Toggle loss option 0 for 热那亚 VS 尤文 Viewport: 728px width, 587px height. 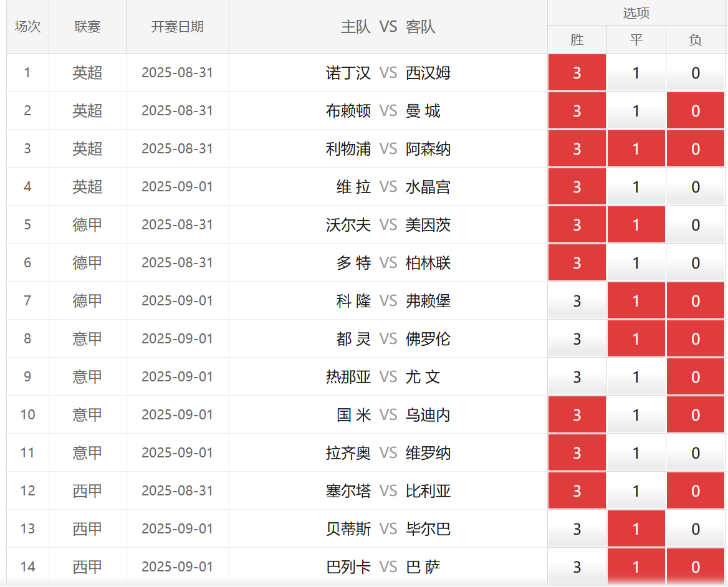(696, 377)
